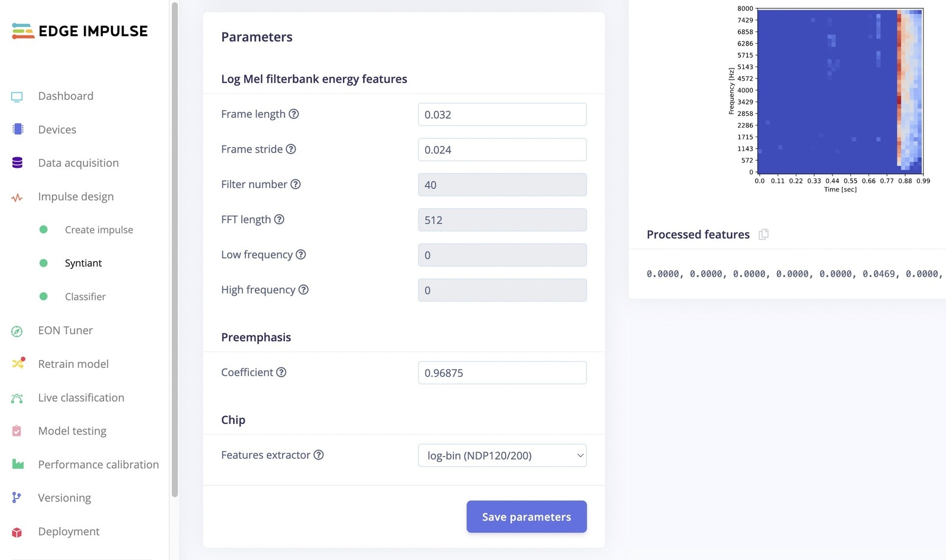
Task: Show Features extractor help tooltip
Action: [319, 455]
